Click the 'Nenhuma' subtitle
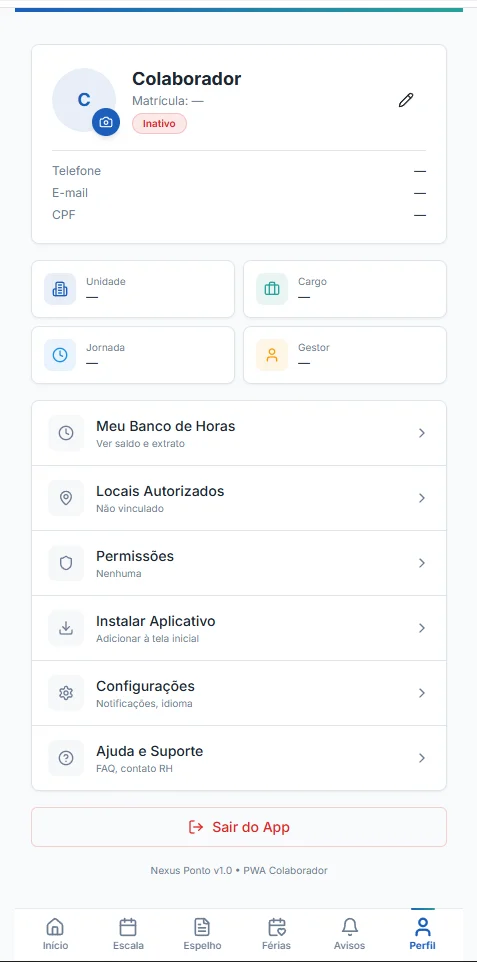The width and height of the screenshot is (477, 962). 119,574
